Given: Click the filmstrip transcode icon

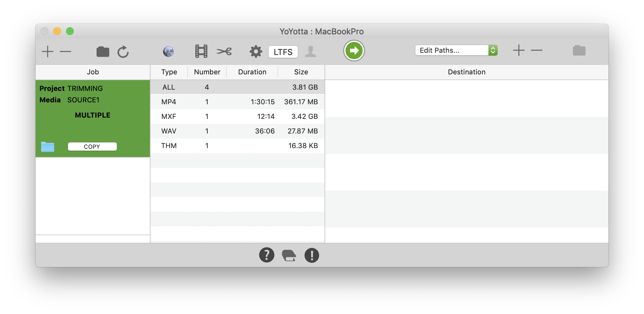Looking at the screenshot, I should click(201, 51).
